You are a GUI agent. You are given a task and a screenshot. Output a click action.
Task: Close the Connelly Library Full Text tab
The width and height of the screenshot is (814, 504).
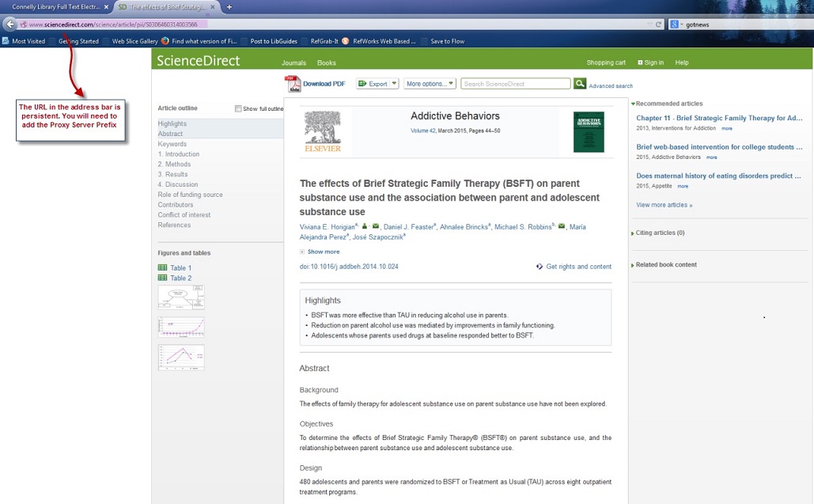(x=107, y=7)
